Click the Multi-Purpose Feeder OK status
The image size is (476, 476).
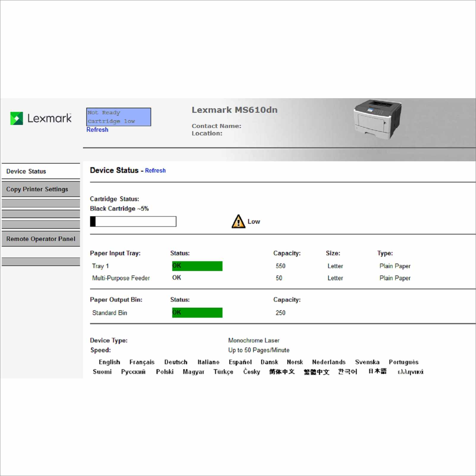[176, 278]
